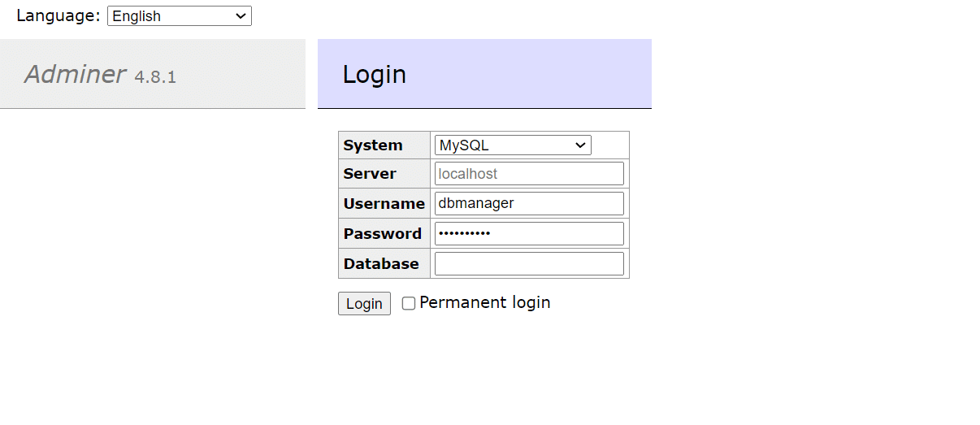Click the chevron arrow of MySQL selector

[580, 145]
